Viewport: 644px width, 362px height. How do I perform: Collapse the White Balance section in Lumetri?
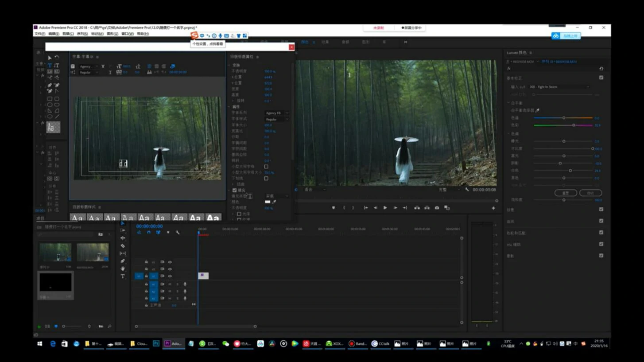click(508, 103)
